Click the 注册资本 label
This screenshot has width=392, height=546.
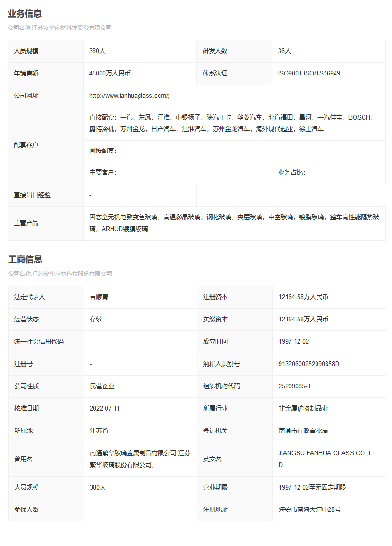click(x=215, y=297)
